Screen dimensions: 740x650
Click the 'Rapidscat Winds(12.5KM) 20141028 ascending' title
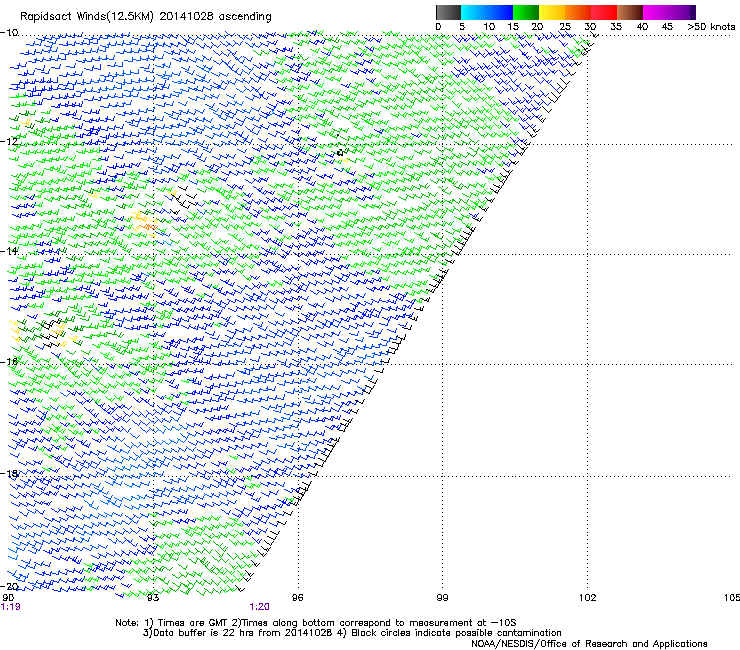point(146,17)
